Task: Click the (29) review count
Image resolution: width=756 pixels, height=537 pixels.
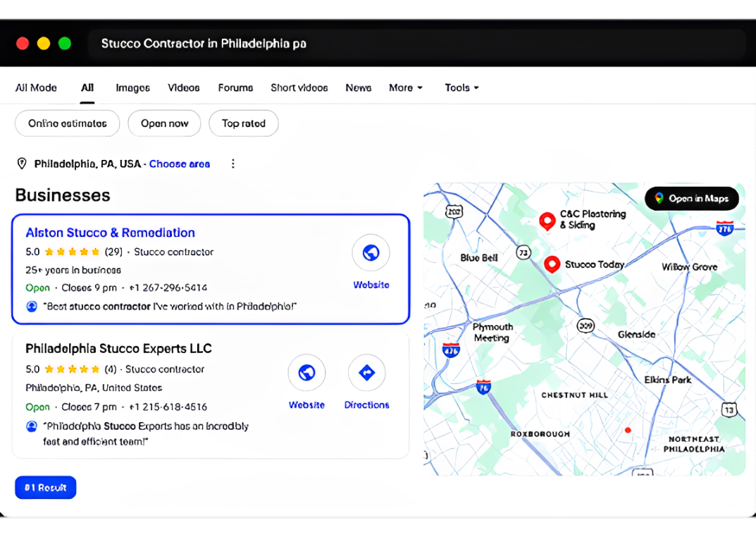Action: 113,252
